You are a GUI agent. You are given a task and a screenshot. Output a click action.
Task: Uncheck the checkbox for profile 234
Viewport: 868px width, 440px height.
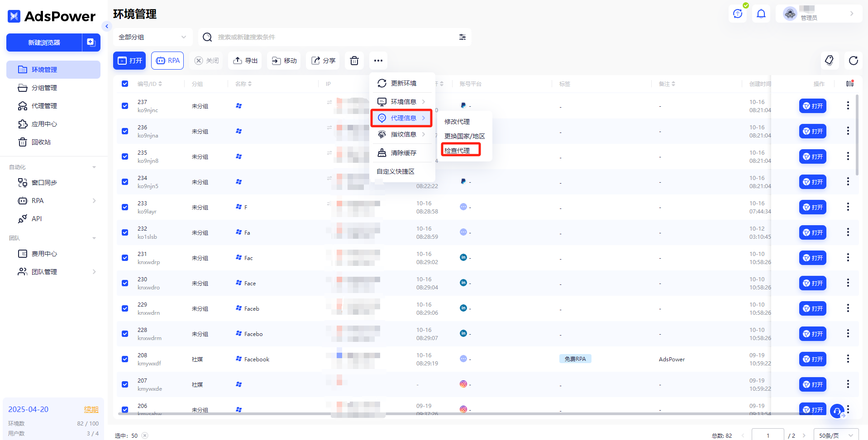point(125,182)
